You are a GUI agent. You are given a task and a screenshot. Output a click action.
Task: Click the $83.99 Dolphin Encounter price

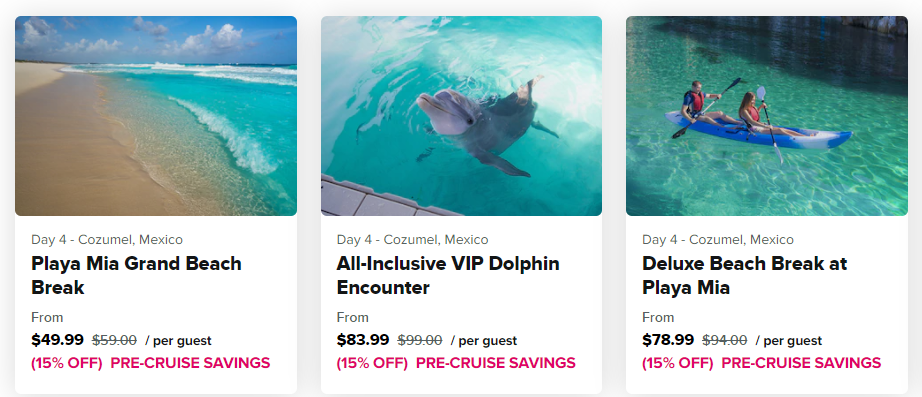[363, 340]
